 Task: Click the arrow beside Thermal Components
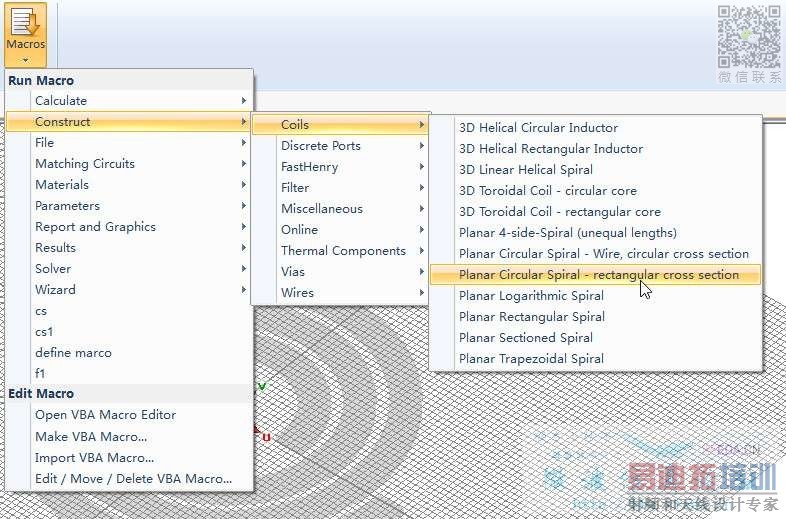[422, 251]
